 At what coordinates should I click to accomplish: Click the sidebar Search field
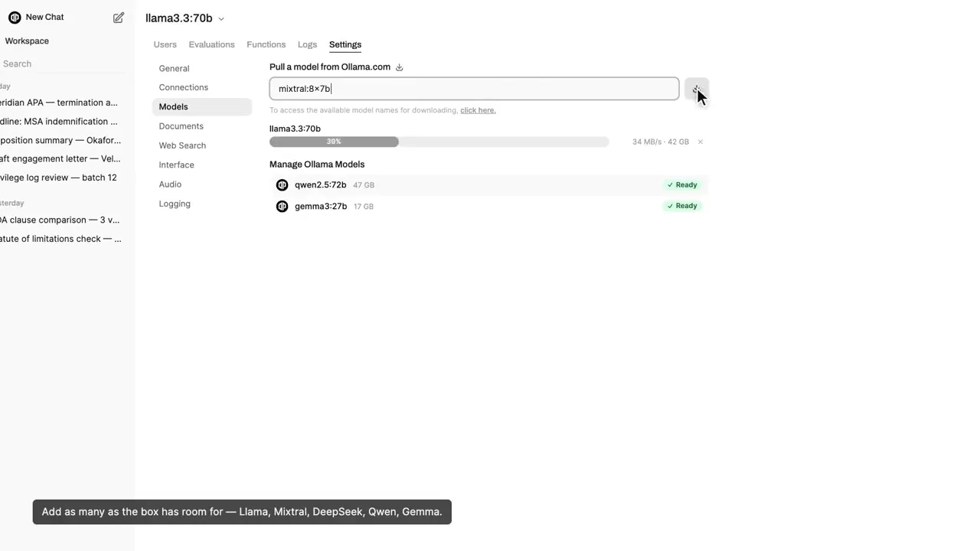coord(61,64)
